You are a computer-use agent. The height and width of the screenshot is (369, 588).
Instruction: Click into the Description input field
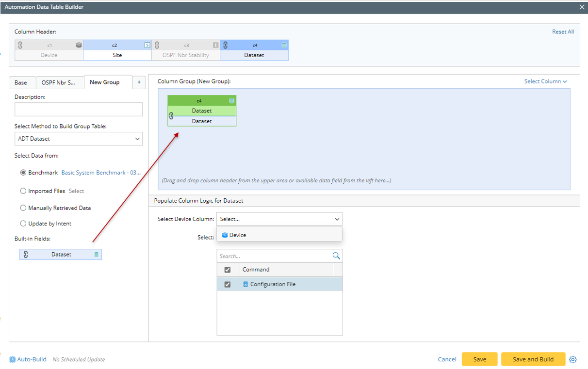pos(79,109)
